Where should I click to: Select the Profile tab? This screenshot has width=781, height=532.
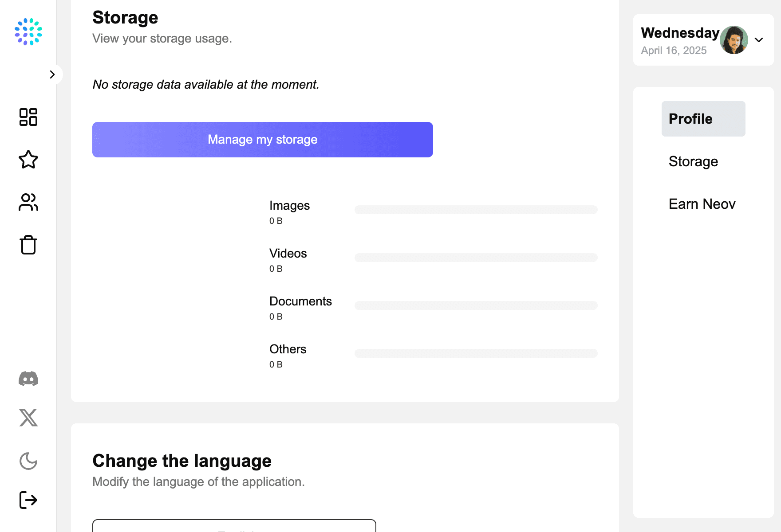coord(703,119)
